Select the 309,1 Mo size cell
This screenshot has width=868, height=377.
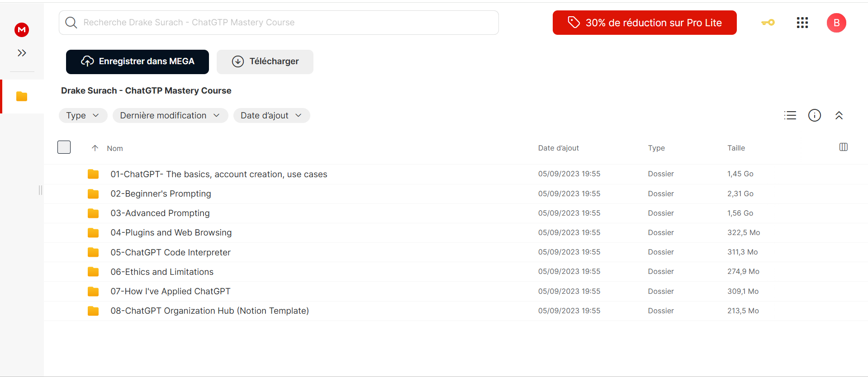743,291
